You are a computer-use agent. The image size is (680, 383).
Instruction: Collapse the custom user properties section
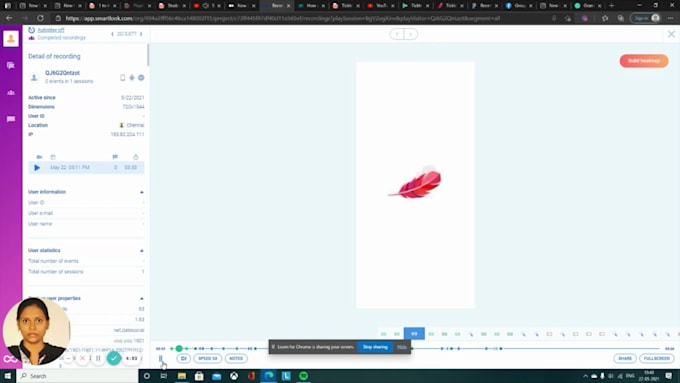pos(141,298)
